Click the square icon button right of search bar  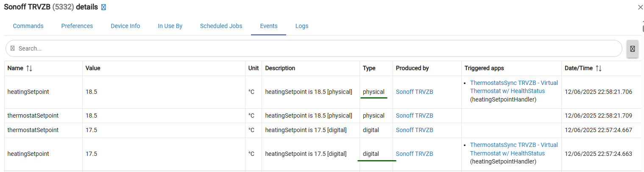tap(632, 48)
